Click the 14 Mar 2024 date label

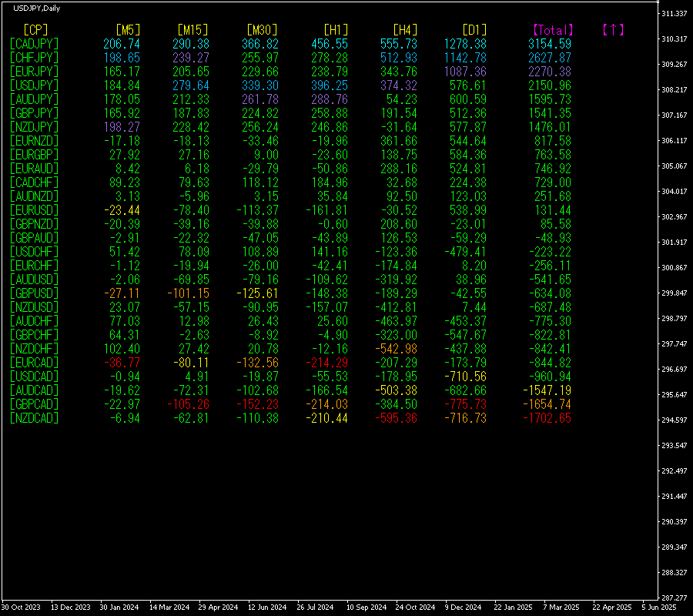[x=169, y=608]
